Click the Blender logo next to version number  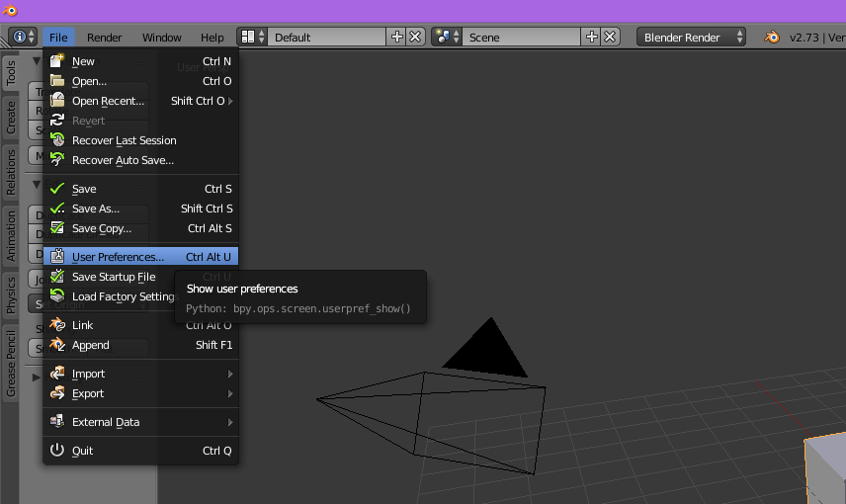point(772,37)
